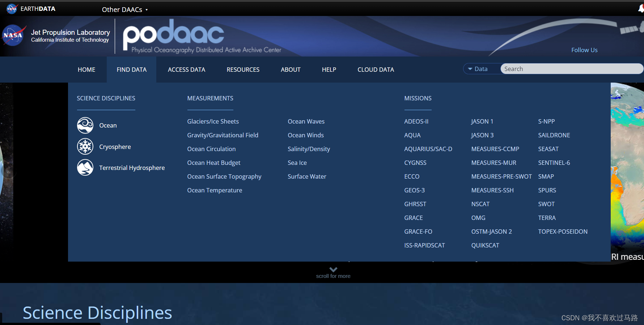This screenshot has height=325, width=644.
Task: Select the OSTM-JASON 2 mission
Action: click(491, 232)
